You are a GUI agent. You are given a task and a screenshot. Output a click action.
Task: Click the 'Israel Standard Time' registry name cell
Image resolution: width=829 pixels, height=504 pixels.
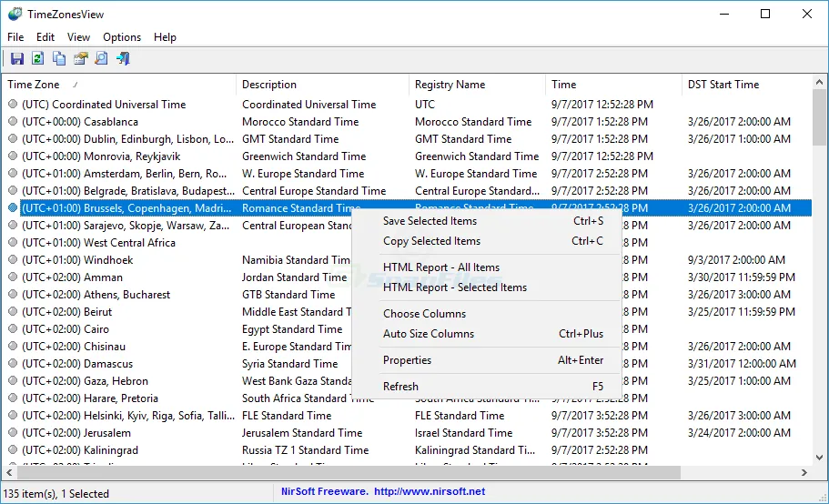[x=464, y=433]
